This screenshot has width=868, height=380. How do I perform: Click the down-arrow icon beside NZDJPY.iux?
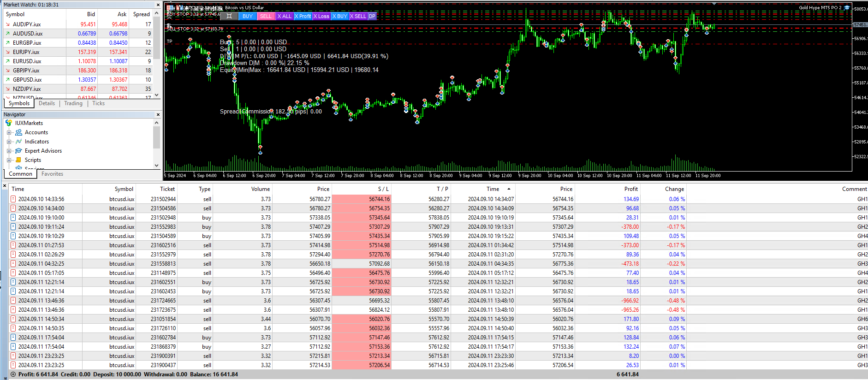click(x=7, y=89)
